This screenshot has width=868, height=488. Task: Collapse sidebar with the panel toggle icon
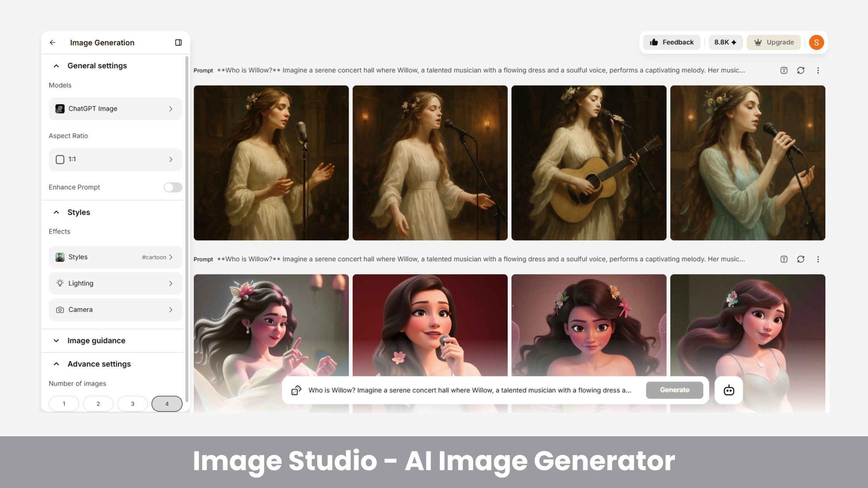click(178, 43)
